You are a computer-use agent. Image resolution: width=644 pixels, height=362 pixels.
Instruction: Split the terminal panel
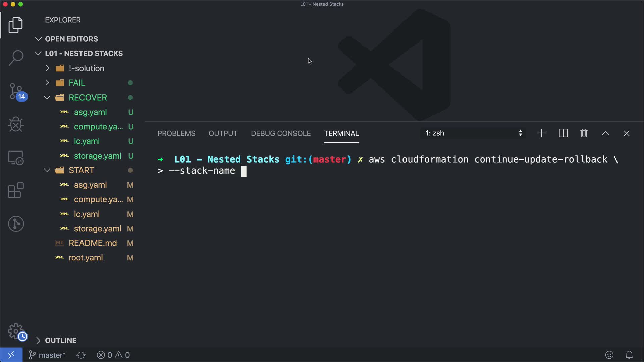[563, 133]
